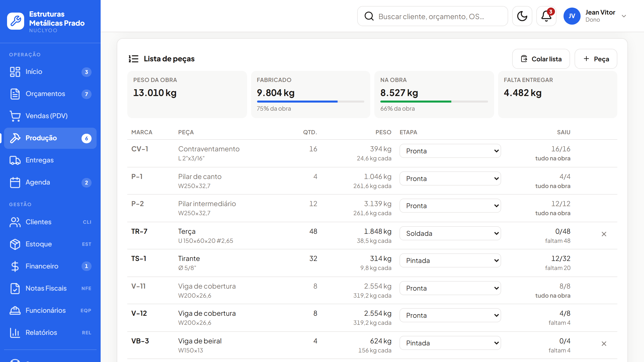Viewport: 644px width, 362px height.
Task: Click Fabricado 75% progress bar
Action: pyautogui.click(x=311, y=102)
